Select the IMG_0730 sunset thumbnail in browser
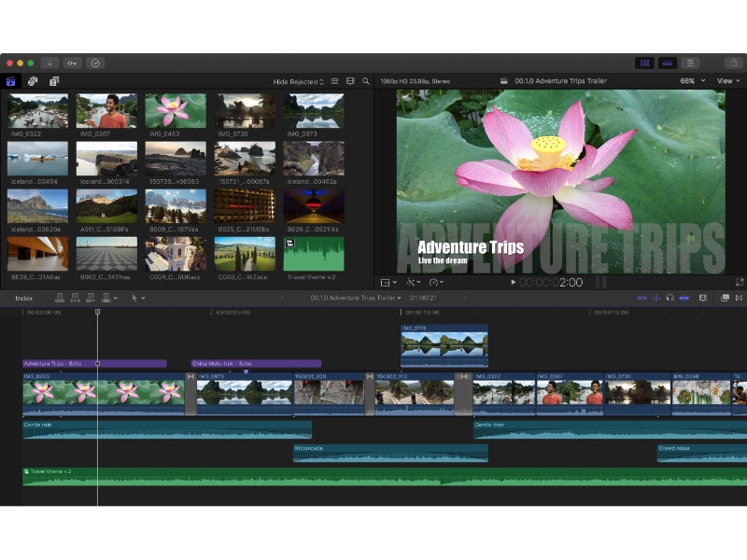747x560 pixels. (245, 111)
